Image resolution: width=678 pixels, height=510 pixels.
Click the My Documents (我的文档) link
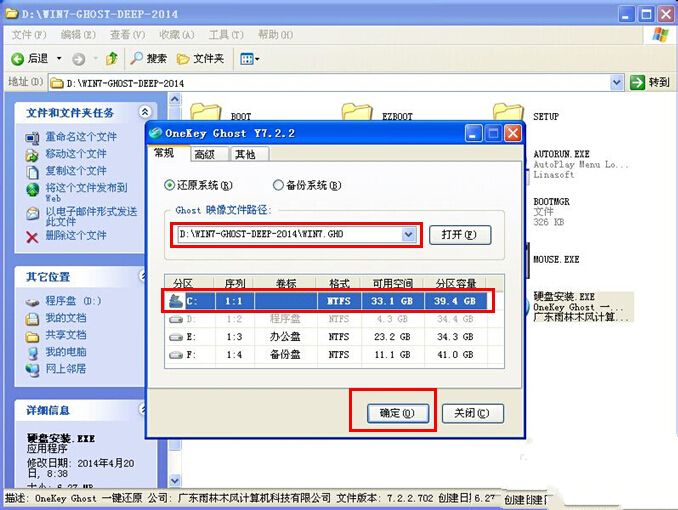[x=65, y=318]
